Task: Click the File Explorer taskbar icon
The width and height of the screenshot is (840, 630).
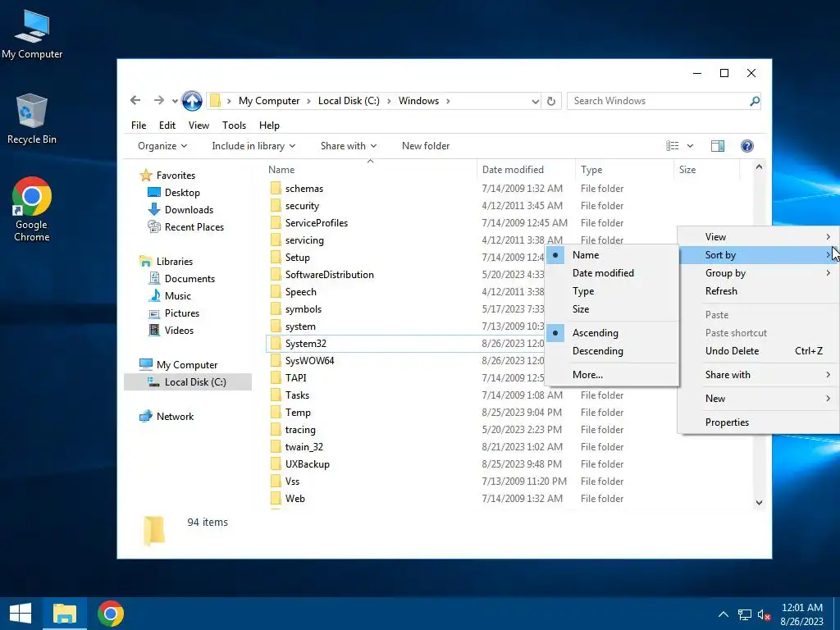Action: click(64, 614)
